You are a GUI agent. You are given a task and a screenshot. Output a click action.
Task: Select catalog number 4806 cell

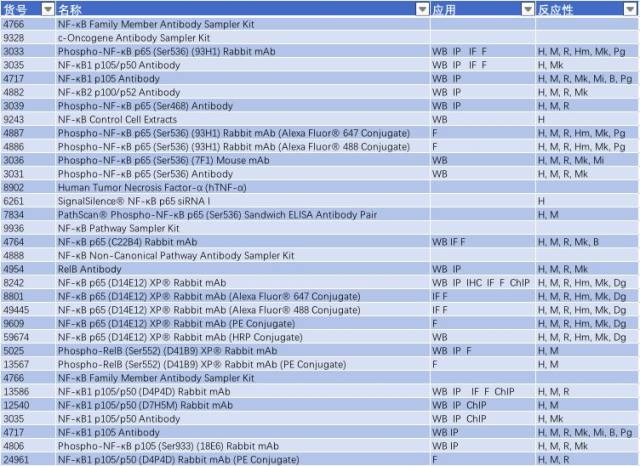pyautogui.click(x=28, y=446)
